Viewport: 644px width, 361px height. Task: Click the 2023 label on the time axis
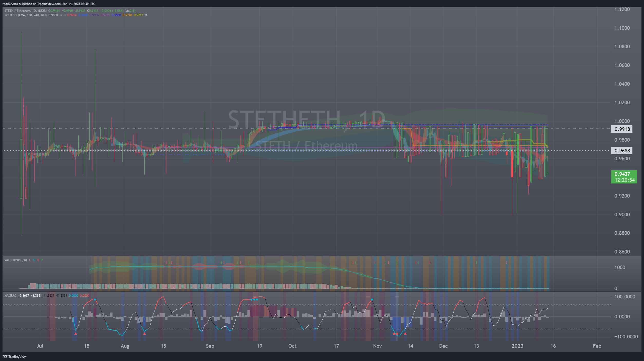click(517, 346)
